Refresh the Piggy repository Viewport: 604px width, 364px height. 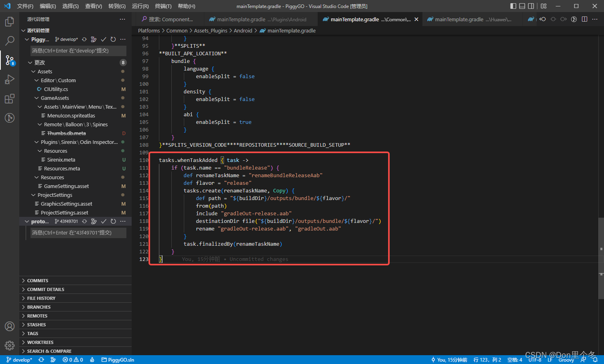click(x=113, y=40)
